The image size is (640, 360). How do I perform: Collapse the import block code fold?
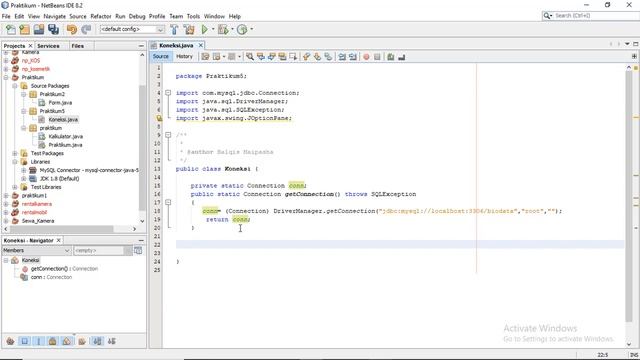(x=168, y=93)
